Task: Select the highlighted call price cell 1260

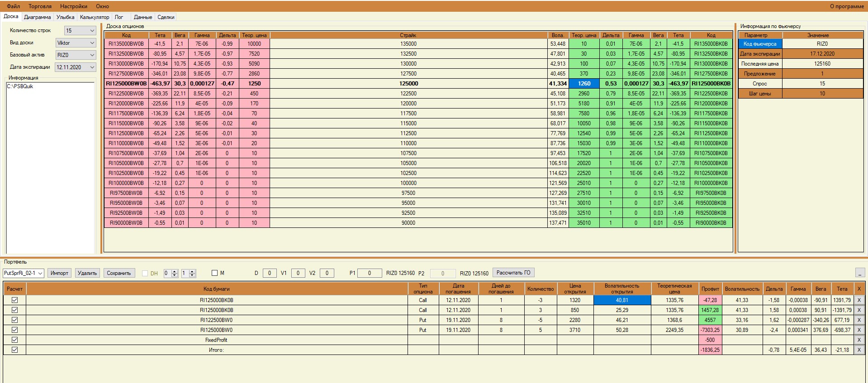Action: pyautogui.click(x=584, y=84)
